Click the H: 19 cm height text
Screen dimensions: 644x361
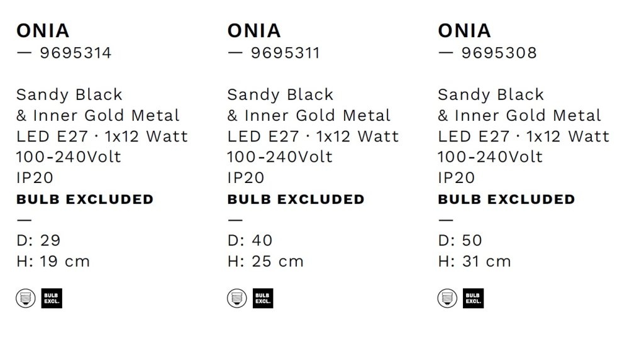tap(53, 261)
